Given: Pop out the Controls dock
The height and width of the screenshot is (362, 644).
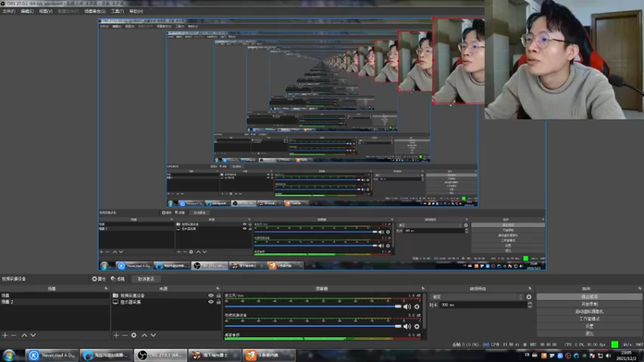Looking at the screenshot, I should [640, 289].
